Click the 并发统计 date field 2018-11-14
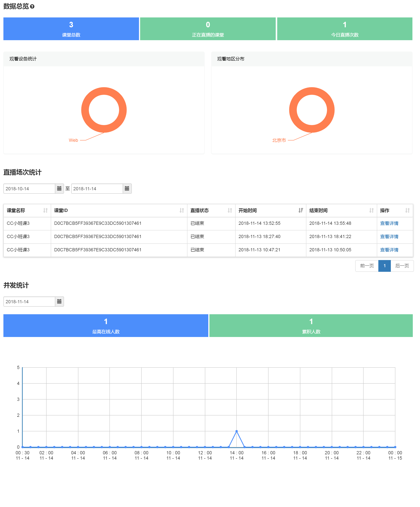This screenshot has width=420, height=507. 29,302
